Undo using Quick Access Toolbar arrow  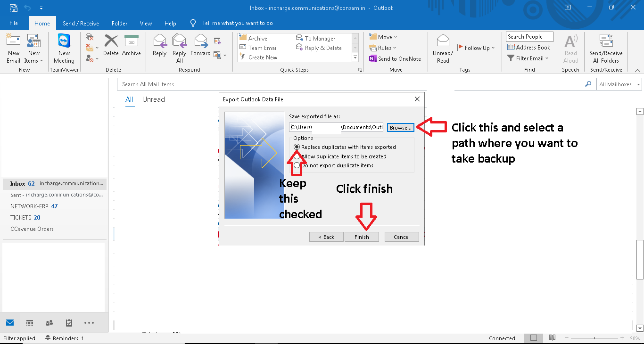(27, 8)
